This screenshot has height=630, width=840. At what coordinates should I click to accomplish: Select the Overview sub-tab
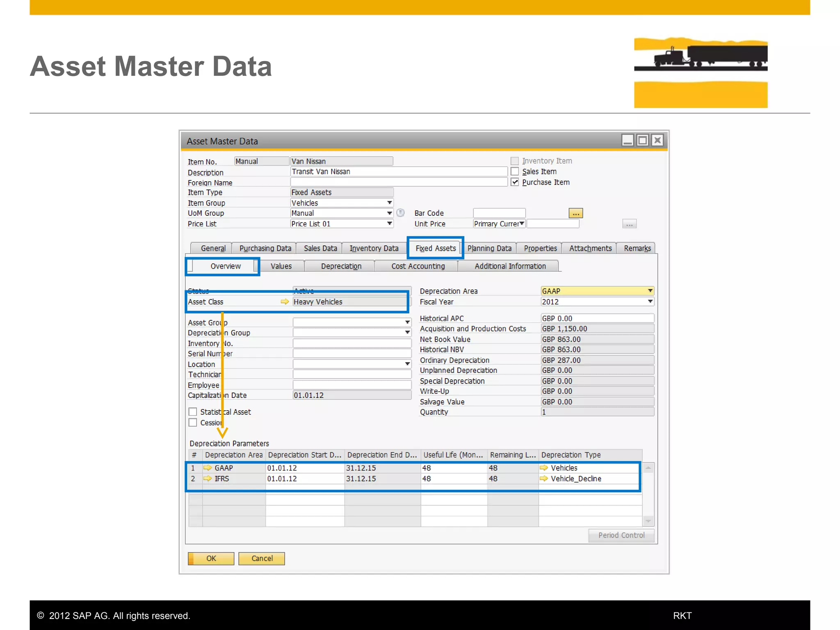225,266
